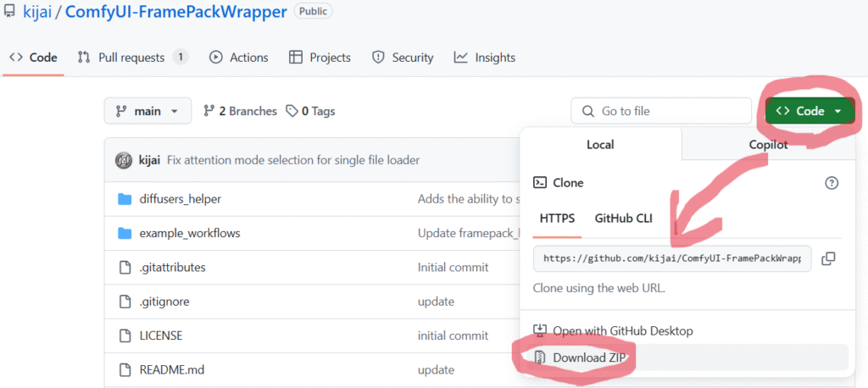Open Initial commit message for .gitattributes
The image size is (868, 388).
453,268
